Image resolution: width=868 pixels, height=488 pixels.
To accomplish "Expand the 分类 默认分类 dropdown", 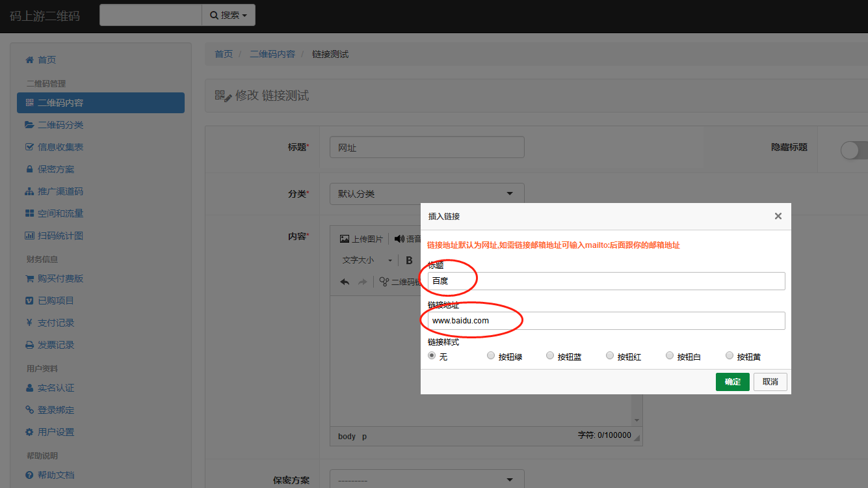I will coord(427,194).
